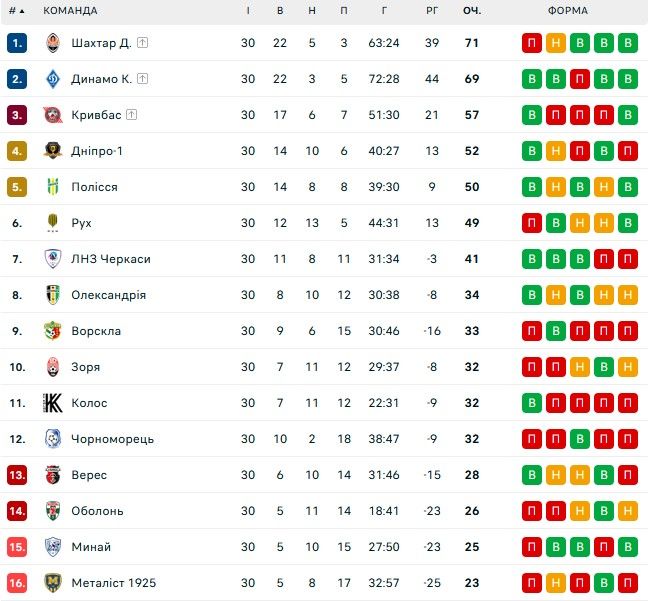Open the ЛНЗ Черкаси team link

111,259
